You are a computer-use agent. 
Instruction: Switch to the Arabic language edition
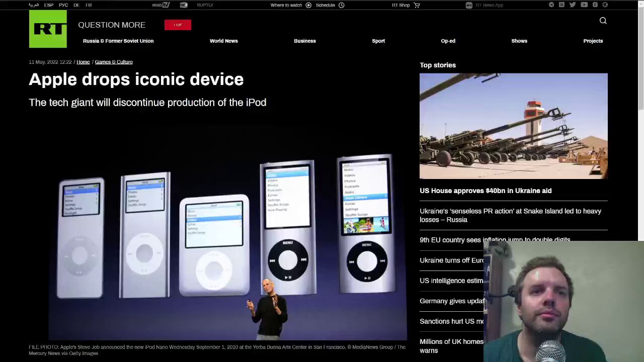coord(34,5)
